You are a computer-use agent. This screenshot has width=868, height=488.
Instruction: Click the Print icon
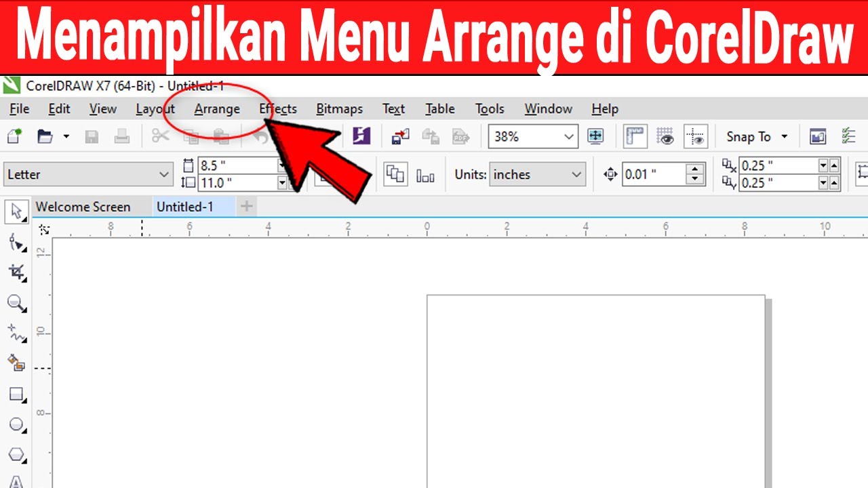(x=122, y=136)
